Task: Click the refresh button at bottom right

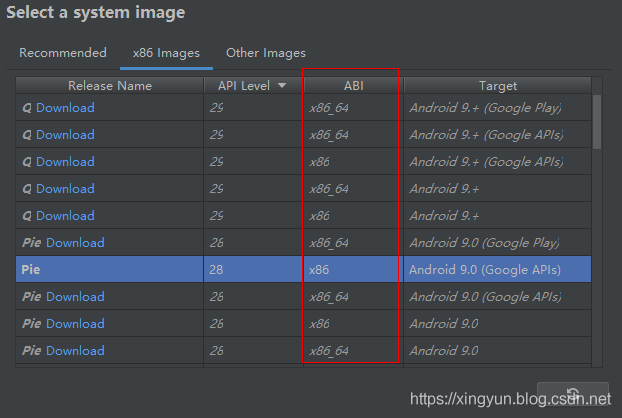Action: pyautogui.click(x=573, y=394)
